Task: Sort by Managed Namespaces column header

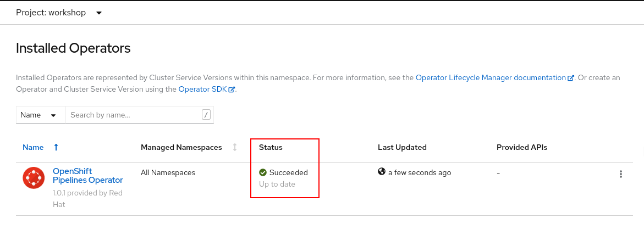Action: pos(181,147)
